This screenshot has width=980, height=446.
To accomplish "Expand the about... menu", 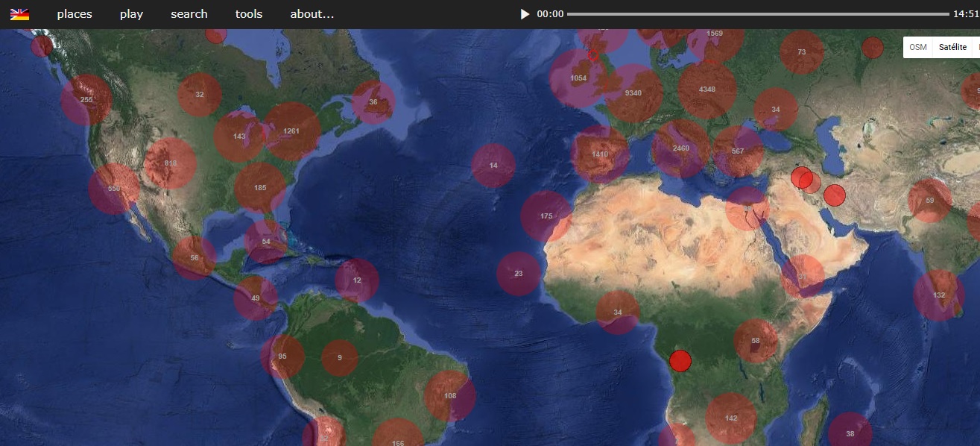I will pos(312,14).
